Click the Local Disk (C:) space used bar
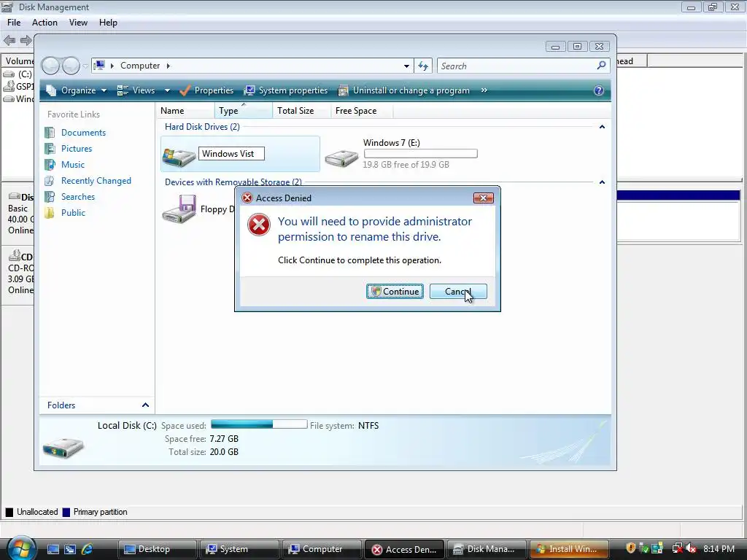 [x=259, y=424]
